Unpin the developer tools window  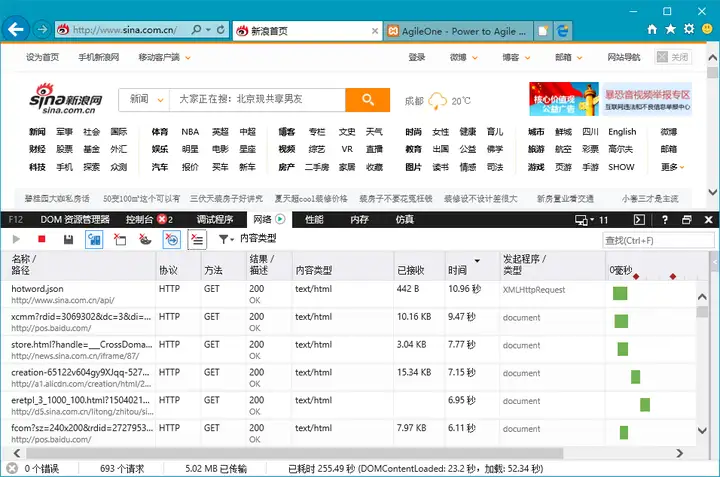687,220
